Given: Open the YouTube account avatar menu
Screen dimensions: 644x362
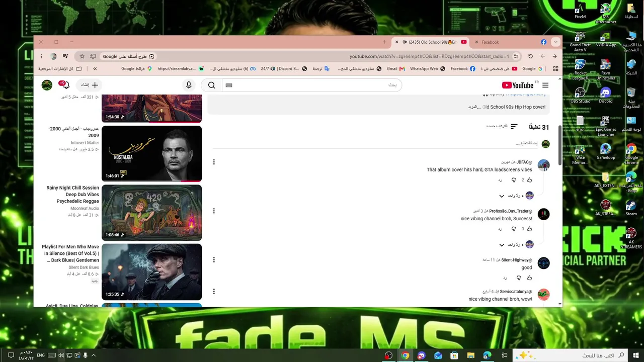Looking at the screenshot, I should click(x=47, y=85).
